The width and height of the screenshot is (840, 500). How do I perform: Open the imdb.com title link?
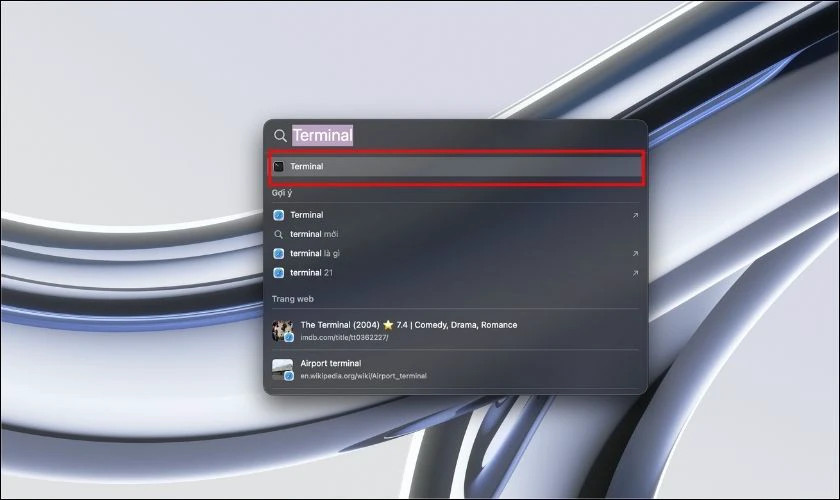[343, 338]
